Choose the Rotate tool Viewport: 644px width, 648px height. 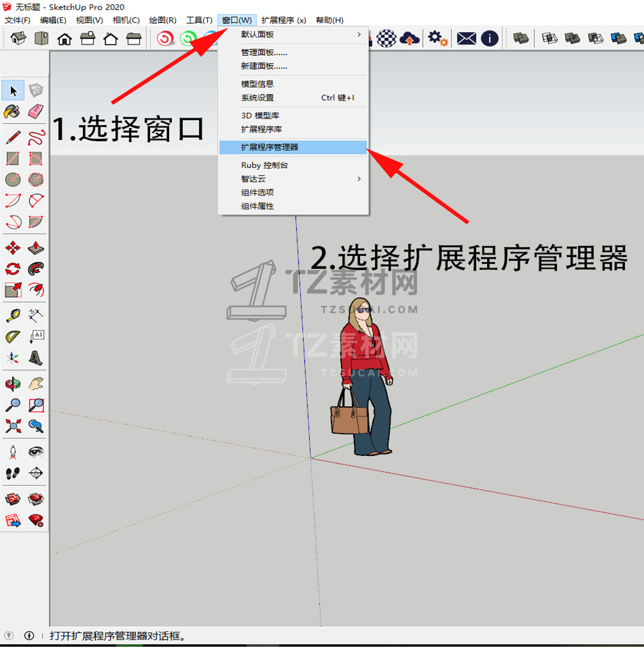(13, 269)
